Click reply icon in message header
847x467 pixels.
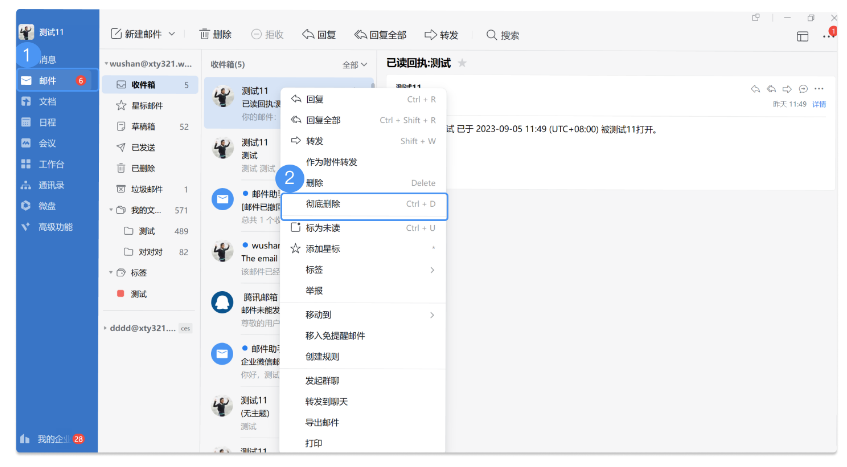tap(755, 89)
